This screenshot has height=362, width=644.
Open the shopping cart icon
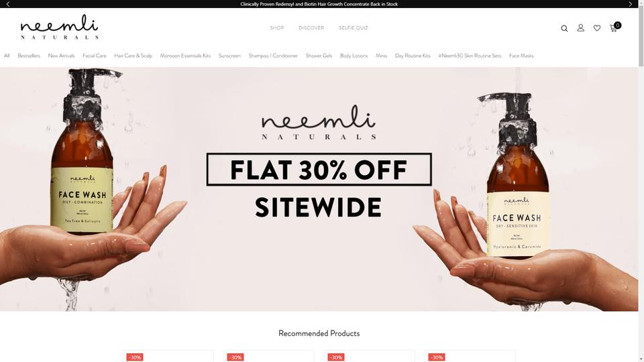pyautogui.click(x=615, y=27)
